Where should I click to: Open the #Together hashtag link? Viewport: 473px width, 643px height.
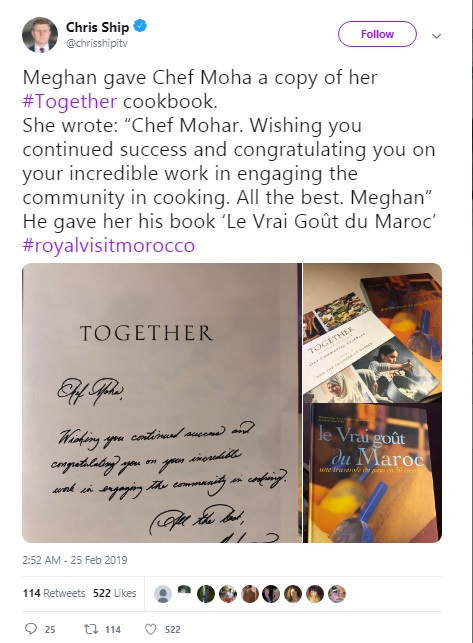click(70, 101)
